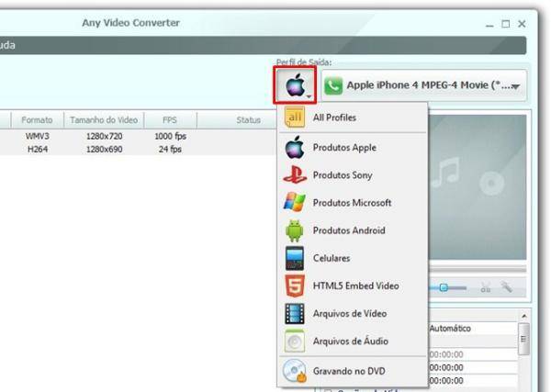This screenshot has height=392, width=551.
Task: Select Gravando no DVD option
Action: [353, 371]
